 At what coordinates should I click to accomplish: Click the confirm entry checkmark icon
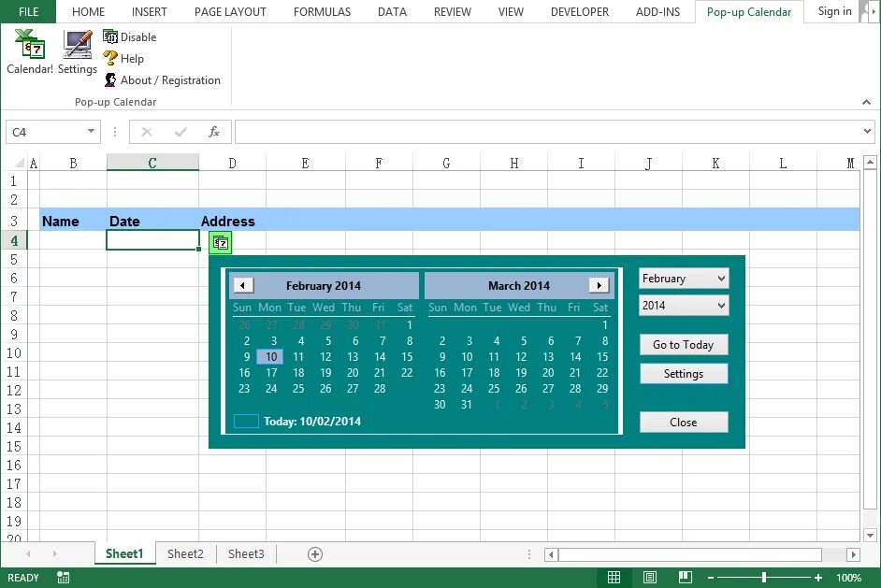coord(181,132)
